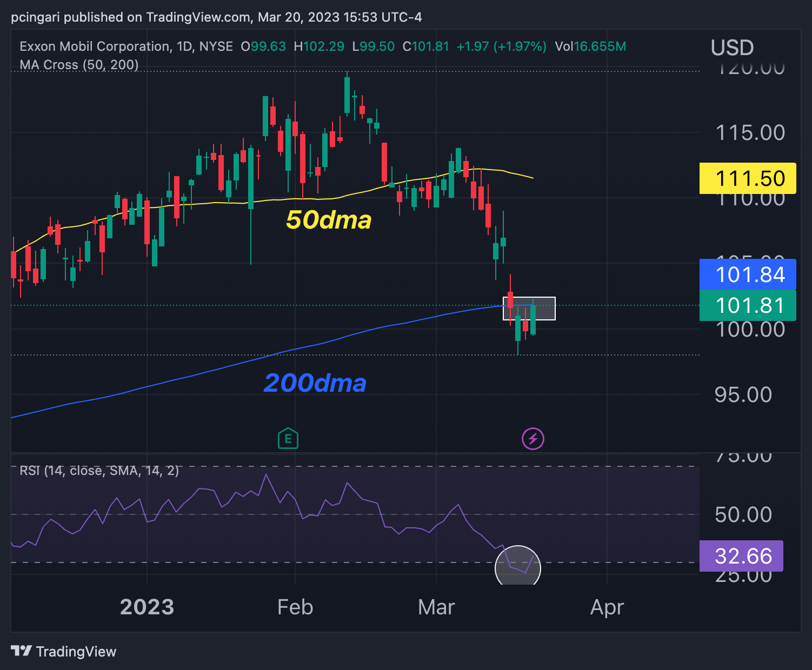Click the TradingView logo at bottom left
The image size is (812, 670).
(x=63, y=652)
